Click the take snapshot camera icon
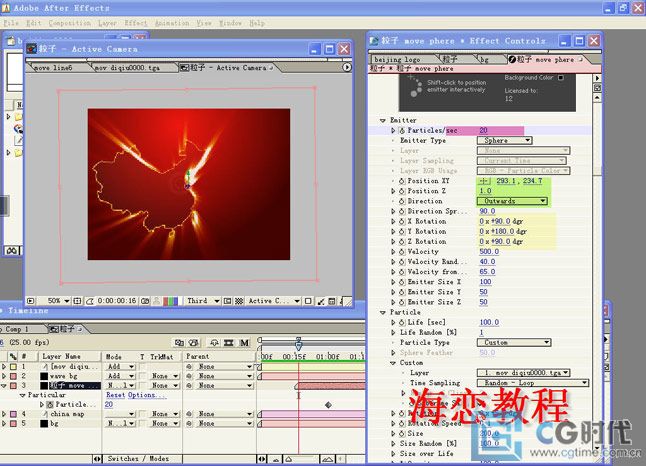Screen dimensions: 646x466 (x=145, y=301)
